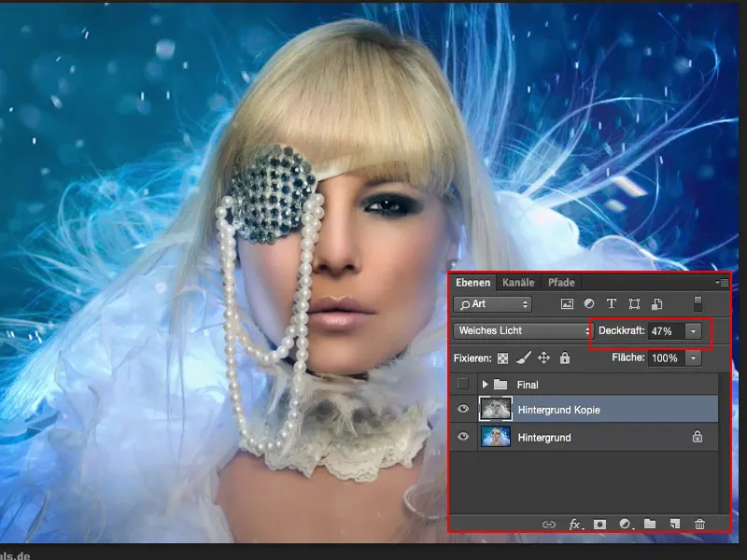Create new fill or adjustment layer
Viewport: 747px width, 560px height.
pos(625,525)
